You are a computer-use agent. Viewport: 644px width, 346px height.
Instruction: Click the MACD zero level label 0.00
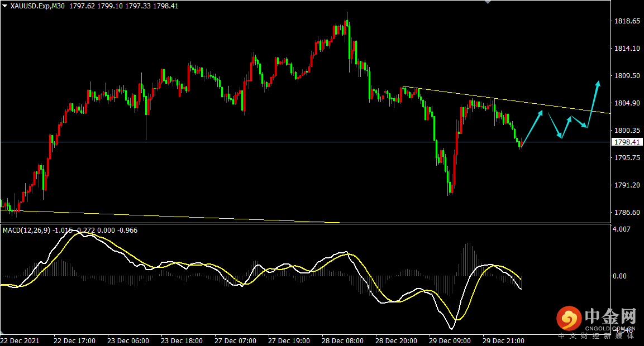pyautogui.click(x=620, y=276)
